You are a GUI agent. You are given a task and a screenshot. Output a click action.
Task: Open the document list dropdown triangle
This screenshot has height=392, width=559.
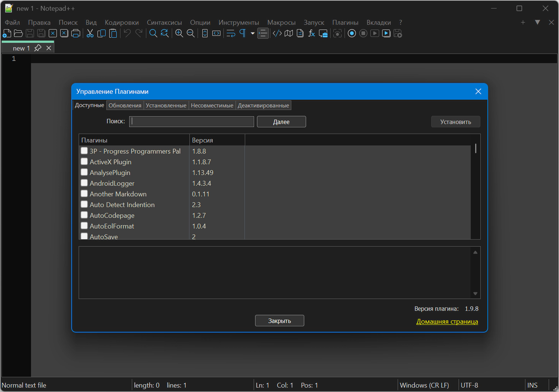click(538, 22)
